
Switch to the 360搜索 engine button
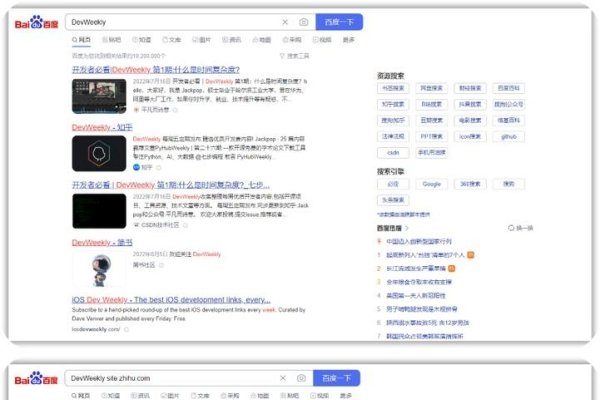(470, 184)
